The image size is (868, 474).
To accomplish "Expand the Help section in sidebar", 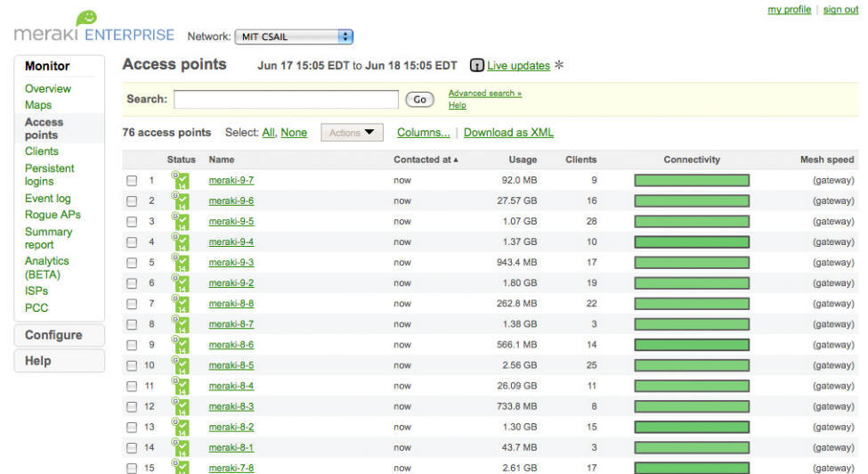I will pos(60,361).
